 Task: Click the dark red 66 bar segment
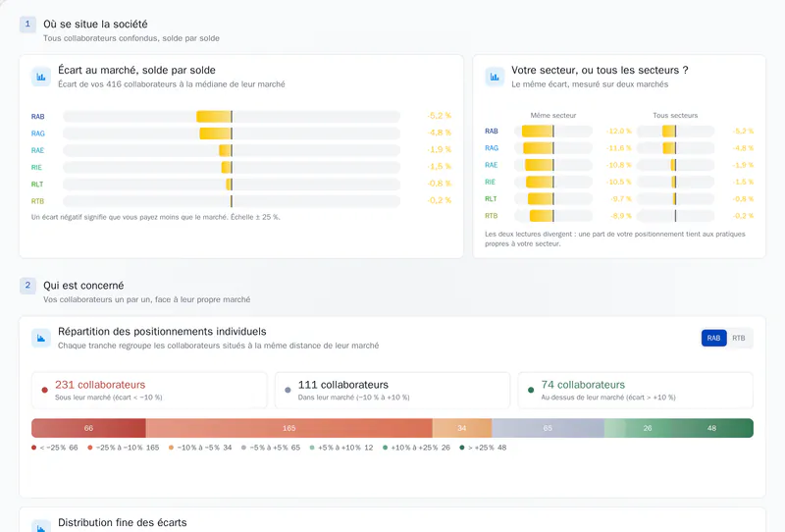[88, 428]
